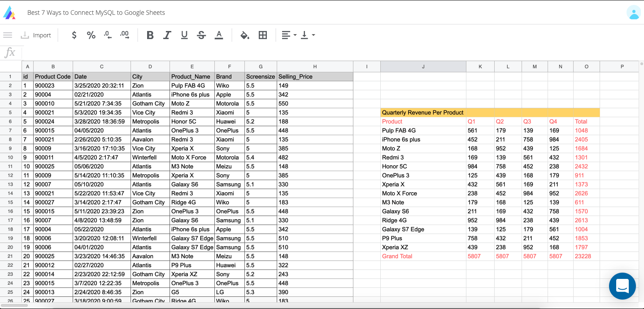The height and width of the screenshot is (309, 644).
Task: Select 'Honor 5C' in the revenue table
Action: 423,166
